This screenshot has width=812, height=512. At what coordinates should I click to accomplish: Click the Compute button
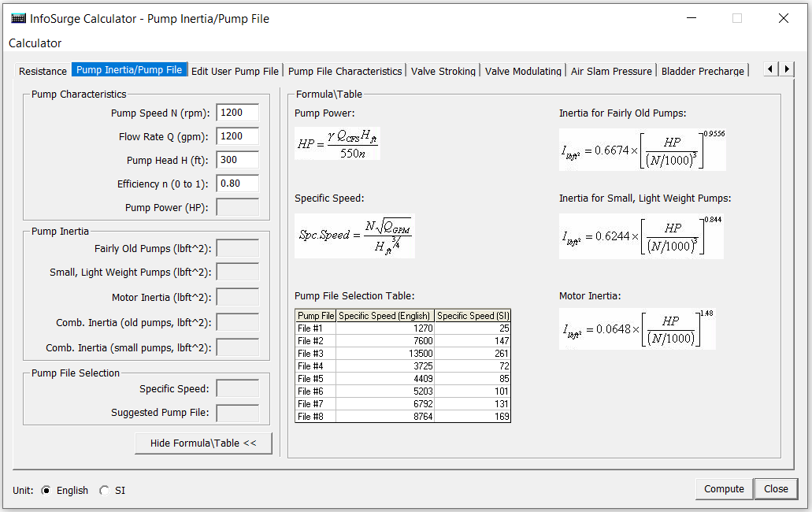pos(723,488)
